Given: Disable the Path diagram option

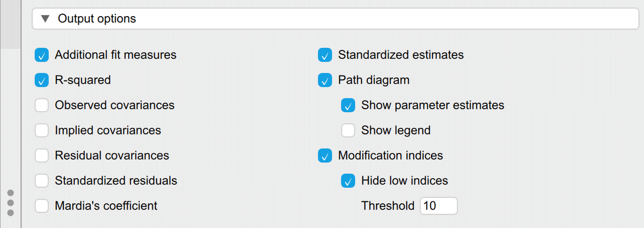Looking at the screenshot, I should [325, 80].
